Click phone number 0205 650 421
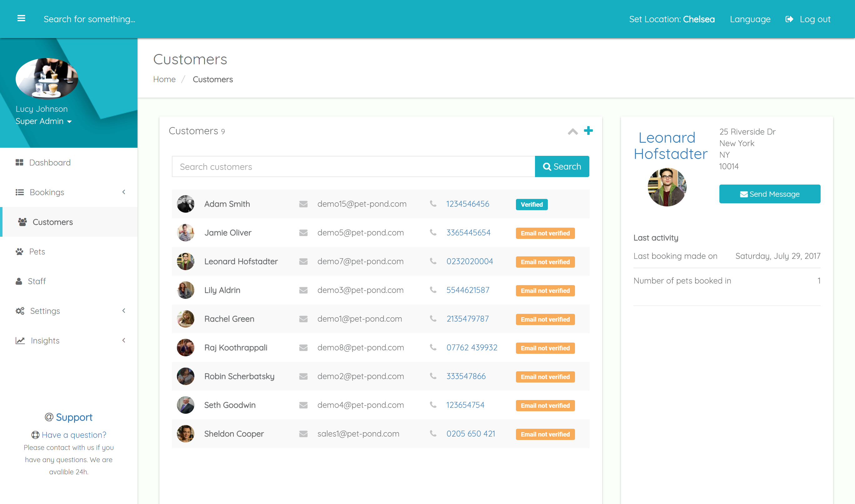Viewport: 855px width, 504px height. click(x=471, y=434)
